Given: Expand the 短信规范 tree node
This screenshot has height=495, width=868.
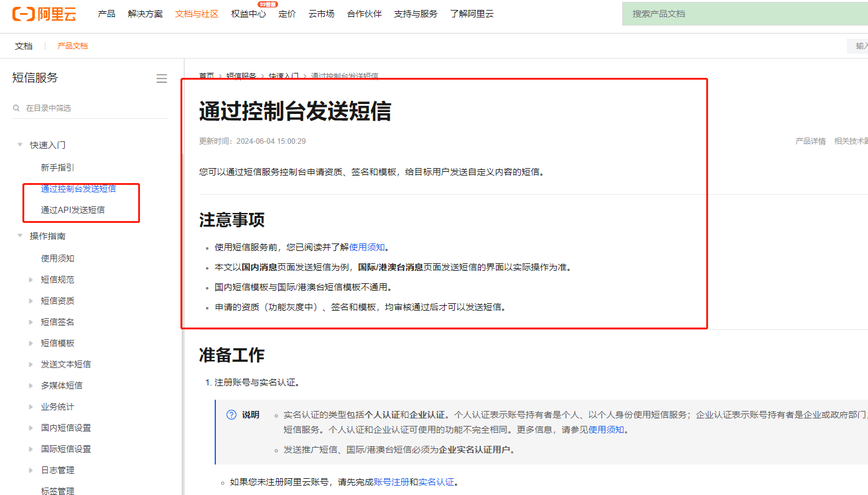Looking at the screenshot, I should [x=31, y=280].
